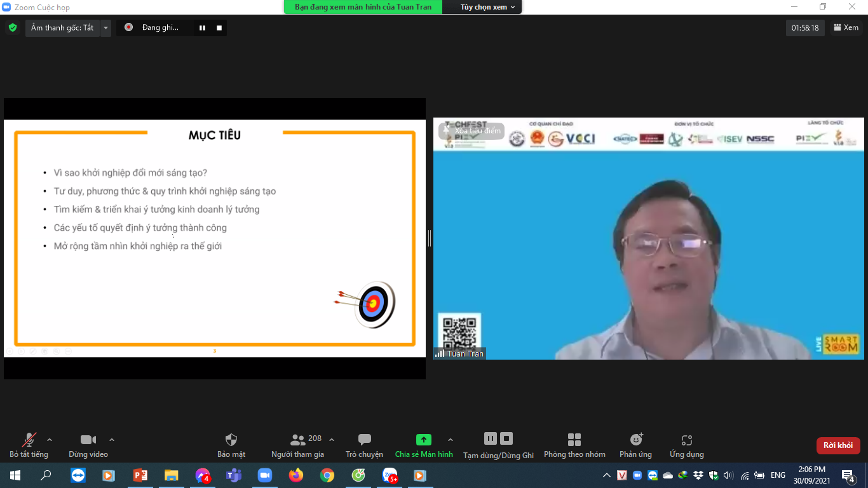Switch to PowerPoint in the taskbar
868x488 pixels.
pos(140,475)
